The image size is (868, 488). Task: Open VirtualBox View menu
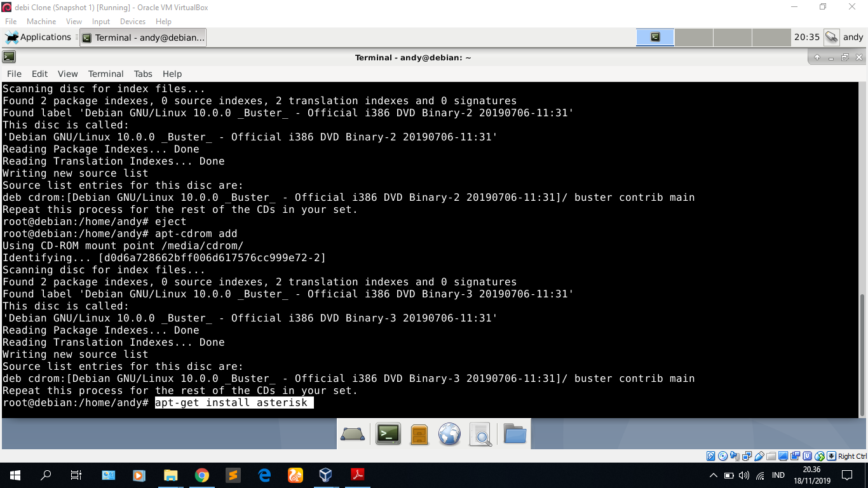pyautogui.click(x=74, y=22)
